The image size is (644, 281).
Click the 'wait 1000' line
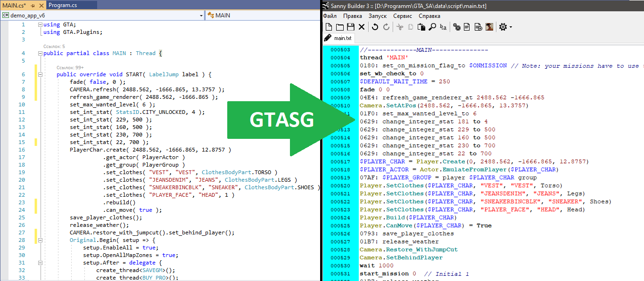click(376, 266)
